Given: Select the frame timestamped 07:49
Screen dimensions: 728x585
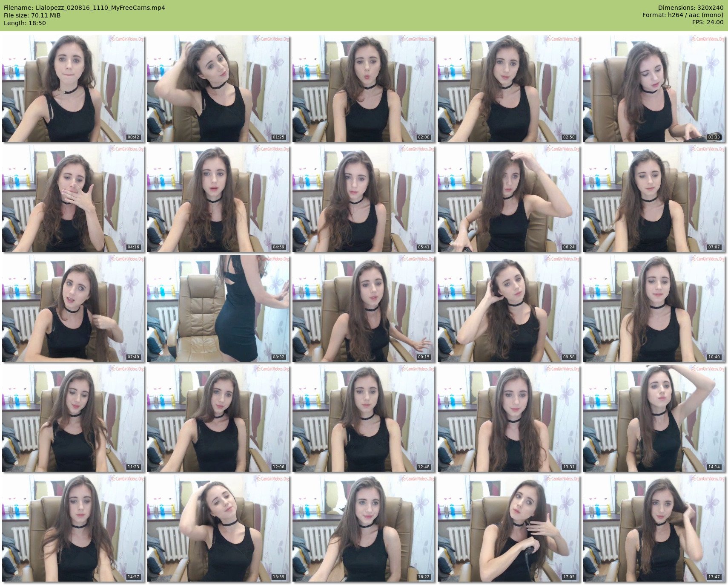Looking at the screenshot, I should [x=73, y=308].
